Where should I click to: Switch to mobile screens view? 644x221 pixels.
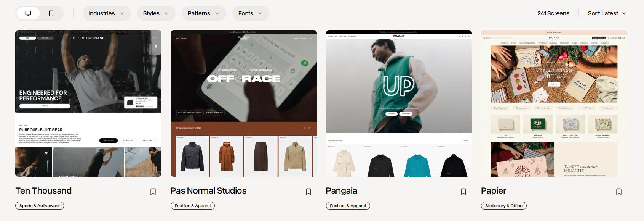[51, 13]
